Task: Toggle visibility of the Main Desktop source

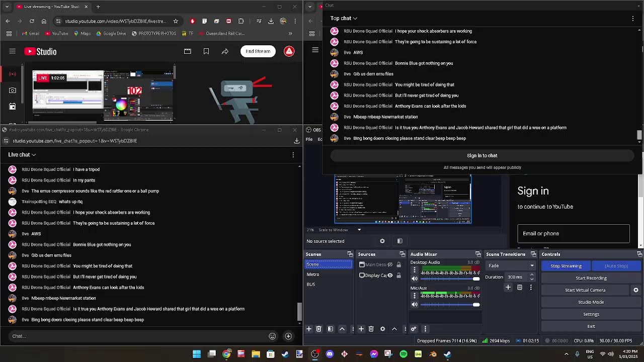Action: tap(390, 264)
